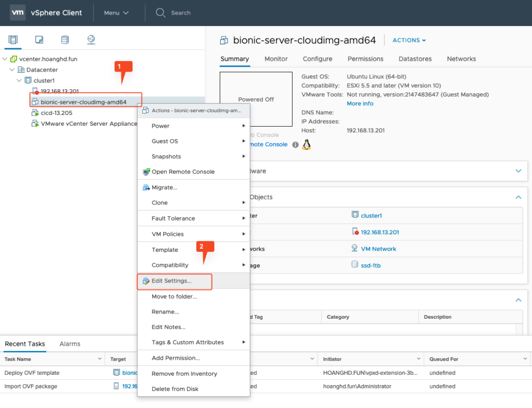Click the Powered Off console thumbnail
This screenshot has height=408, width=532.
tap(256, 99)
